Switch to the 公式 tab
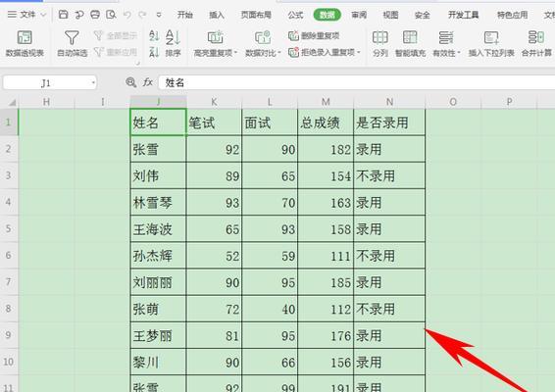The width and height of the screenshot is (555, 392). (295, 15)
